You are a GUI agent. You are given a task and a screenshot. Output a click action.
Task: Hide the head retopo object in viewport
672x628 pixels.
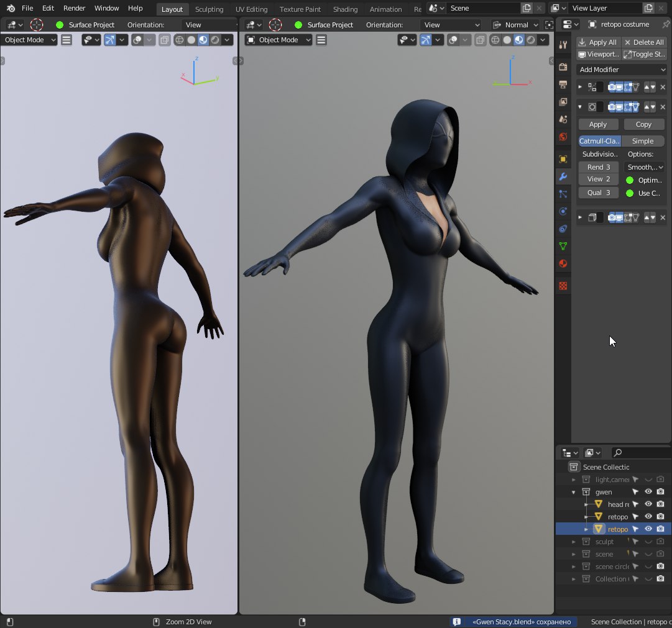tap(648, 504)
